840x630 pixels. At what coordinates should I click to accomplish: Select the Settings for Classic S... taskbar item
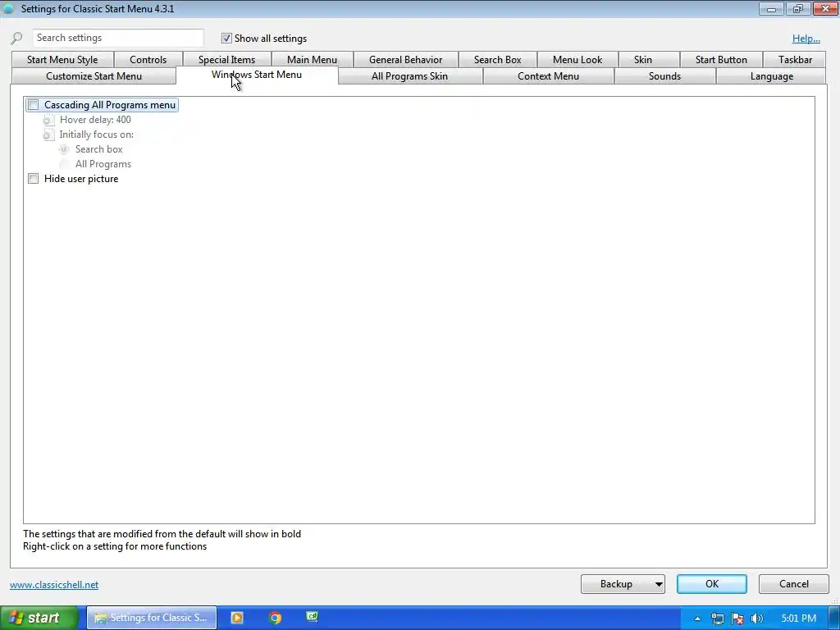(x=152, y=618)
